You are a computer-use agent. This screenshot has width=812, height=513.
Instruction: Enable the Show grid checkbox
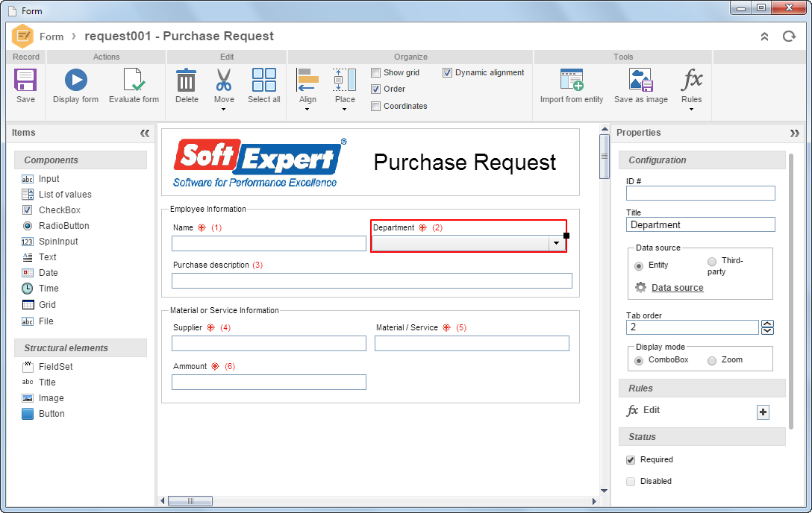coord(376,73)
